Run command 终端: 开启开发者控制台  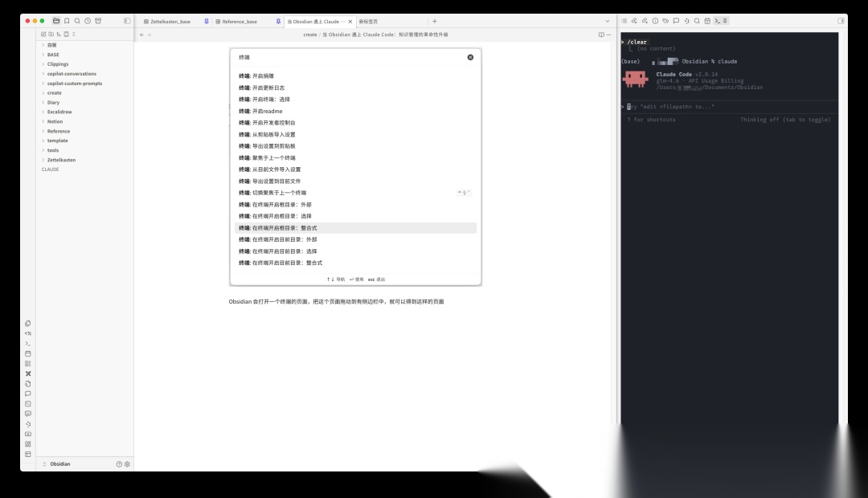355,123
